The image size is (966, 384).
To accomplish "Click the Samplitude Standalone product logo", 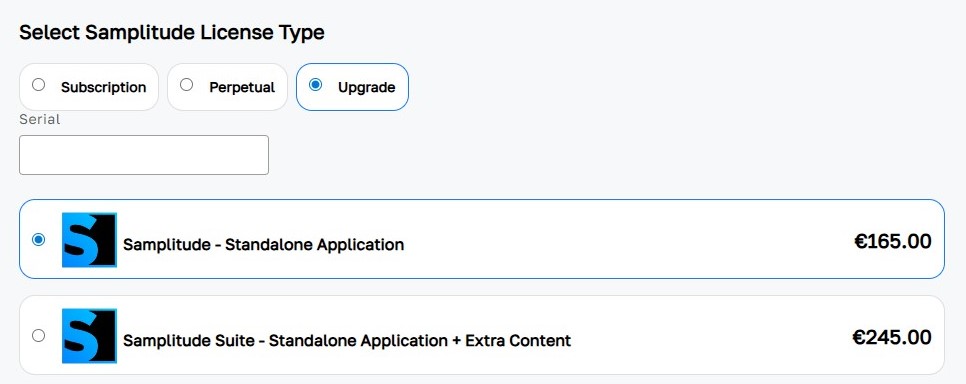I will click(89, 240).
